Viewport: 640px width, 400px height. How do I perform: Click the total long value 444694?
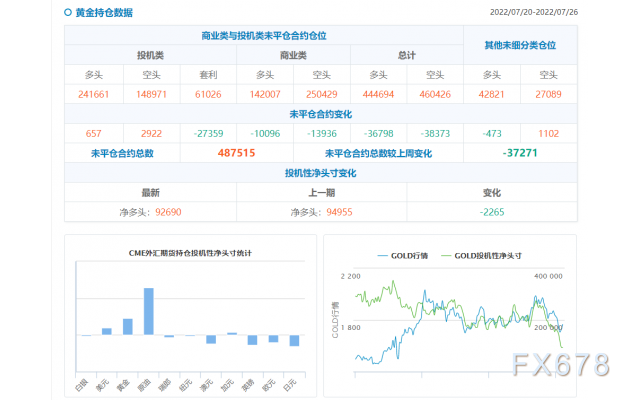click(378, 95)
